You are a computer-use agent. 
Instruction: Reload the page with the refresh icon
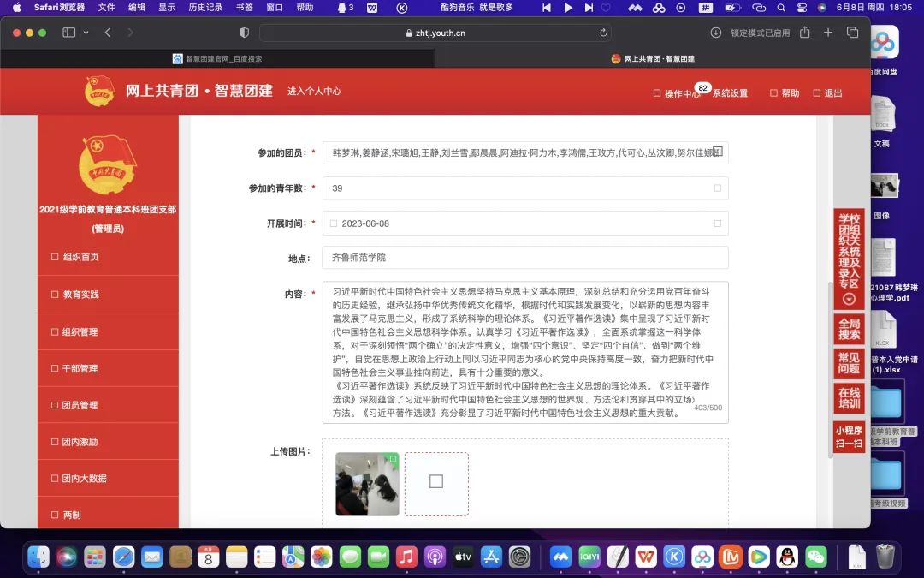click(x=604, y=33)
